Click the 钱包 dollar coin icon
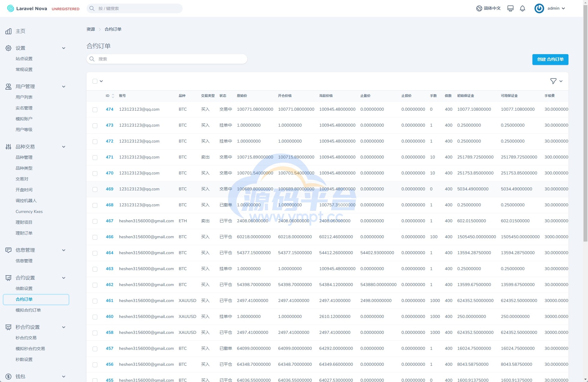The width and height of the screenshot is (588, 382). click(x=8, y=377)
